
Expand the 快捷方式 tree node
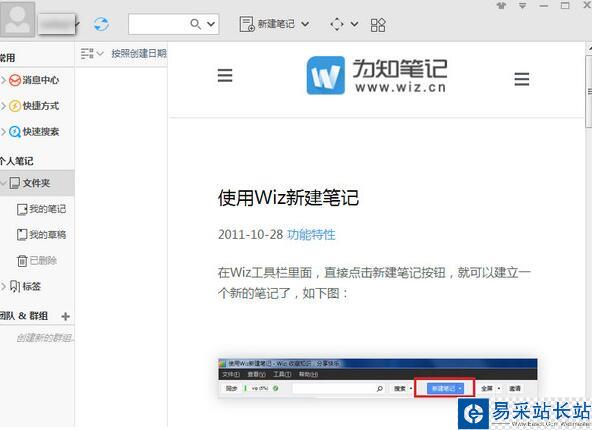coord(3,106)
